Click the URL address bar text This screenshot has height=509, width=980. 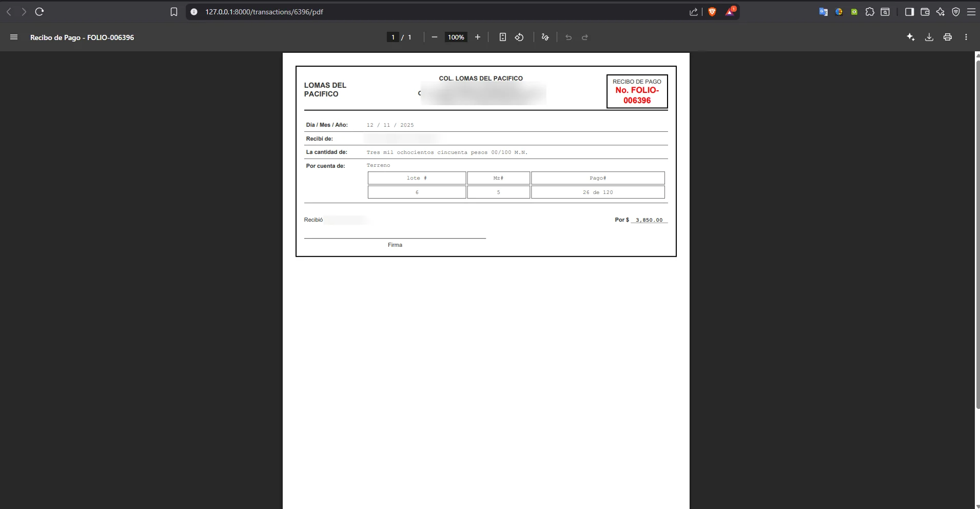click(264, 12)
